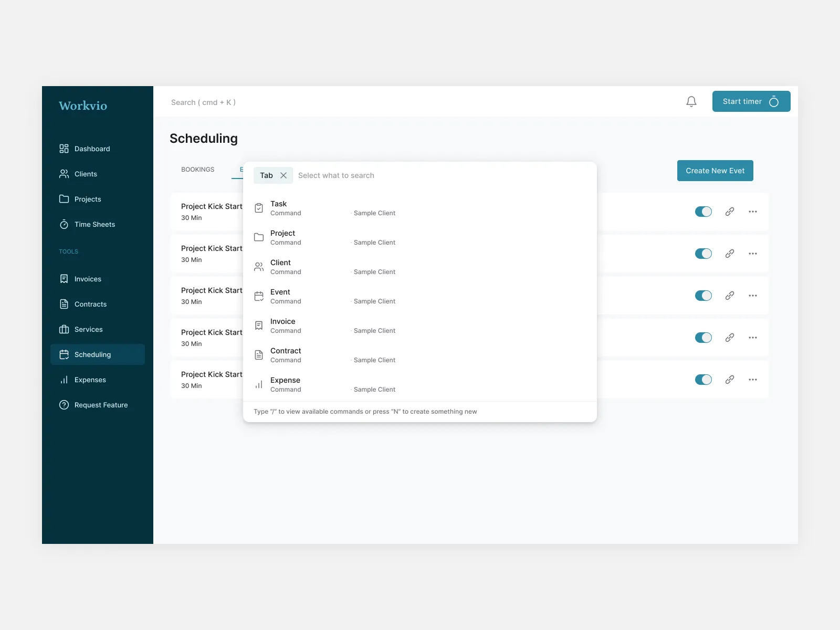Viewport: 840px width, 630px height.
Task: Disable the second Project Kick Start event toggle
Action: (703, 254)
